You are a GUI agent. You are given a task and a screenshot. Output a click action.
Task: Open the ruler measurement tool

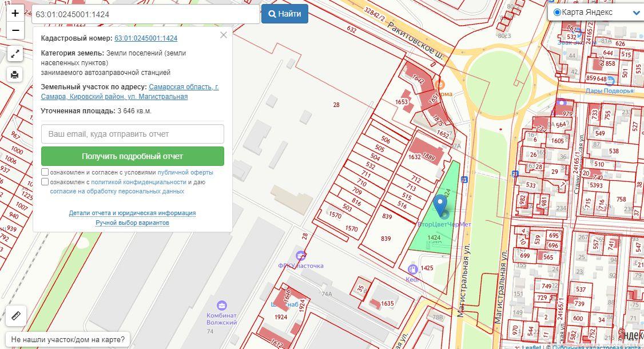click(x=15, y=315)
